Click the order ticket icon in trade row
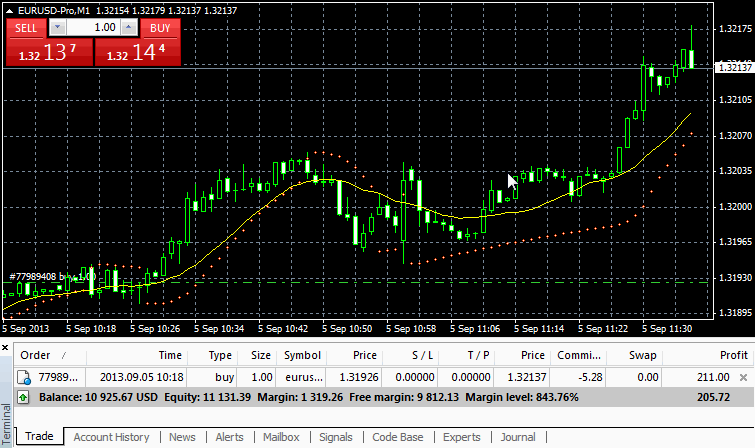Viewport: 755px width, 448px height. click(x=23, y=377)
